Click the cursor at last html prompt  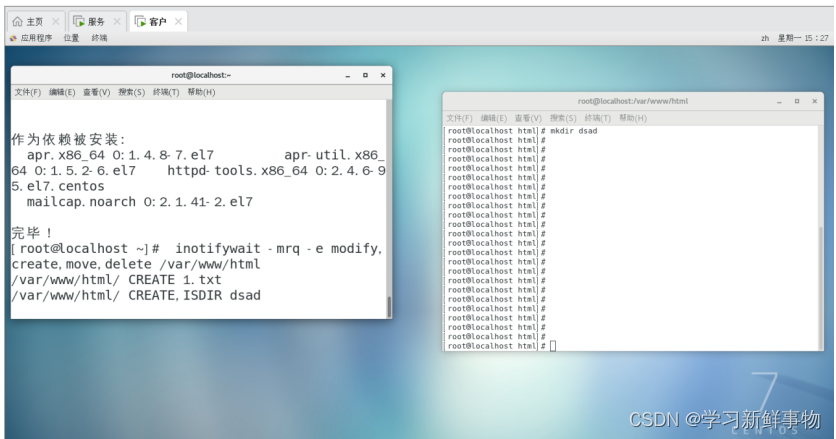[553, 346]
